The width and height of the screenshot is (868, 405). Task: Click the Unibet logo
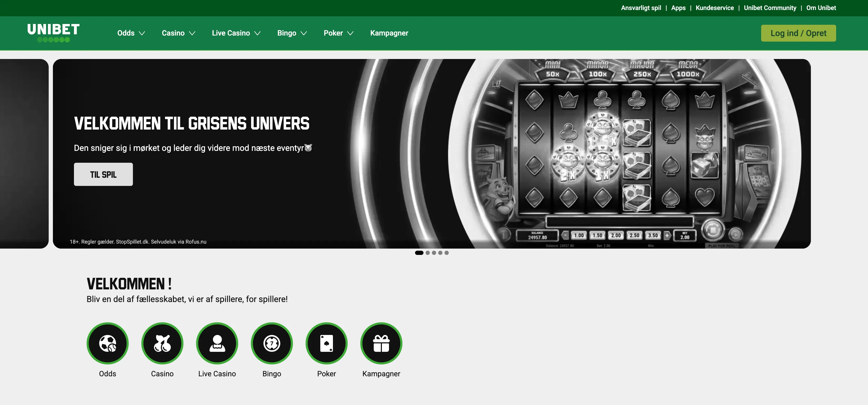tap(53, 33)
